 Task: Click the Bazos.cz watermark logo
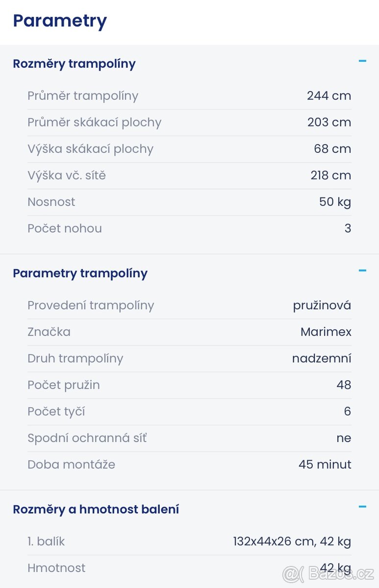coord(328,572)
